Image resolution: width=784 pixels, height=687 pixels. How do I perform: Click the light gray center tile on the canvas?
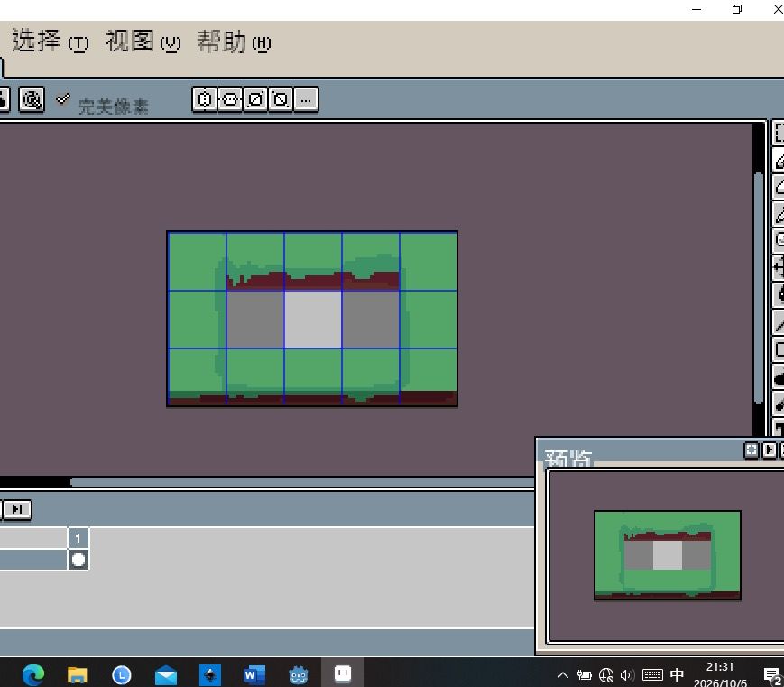tap(313, 320)
